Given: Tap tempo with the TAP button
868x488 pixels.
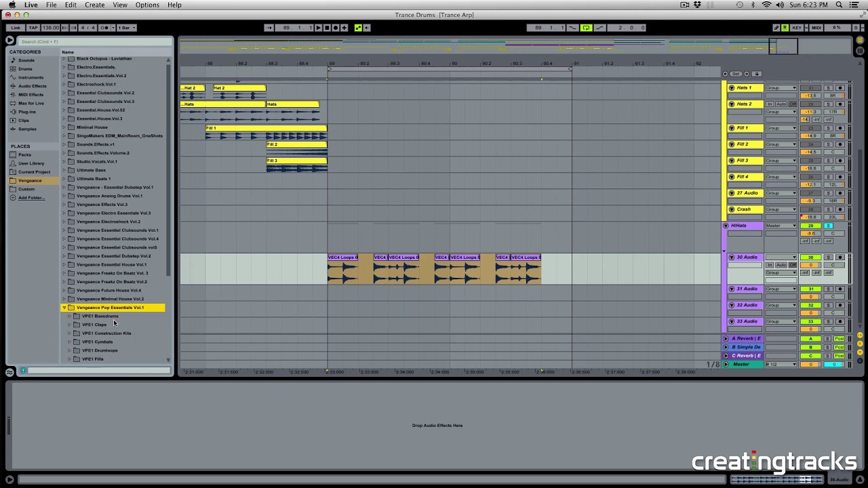Looking at the screenshot, I should point(33,28).
